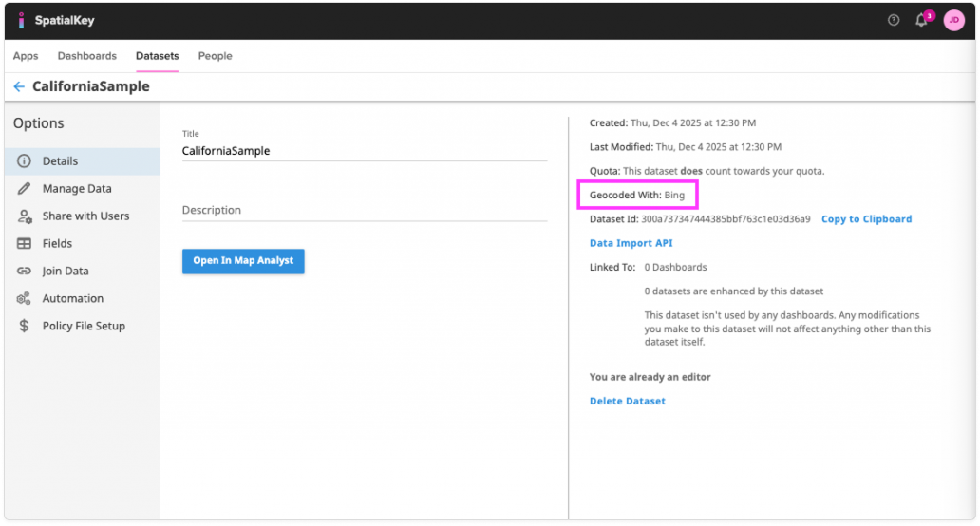Click the Details info icon
The image size is (980, 526).
click(25, 161)
